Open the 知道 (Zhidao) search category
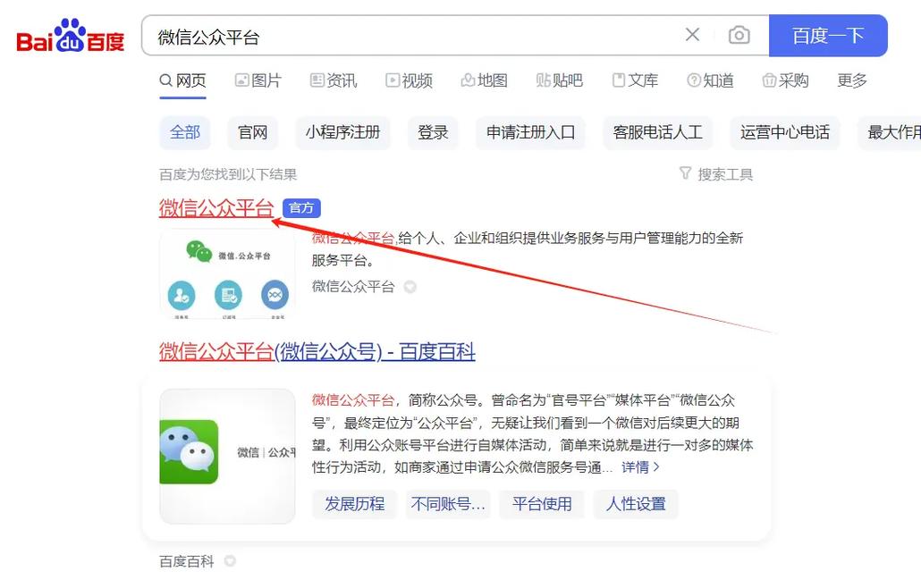The width and height of the screenshot is (921, 588). (x=710, y=80)
